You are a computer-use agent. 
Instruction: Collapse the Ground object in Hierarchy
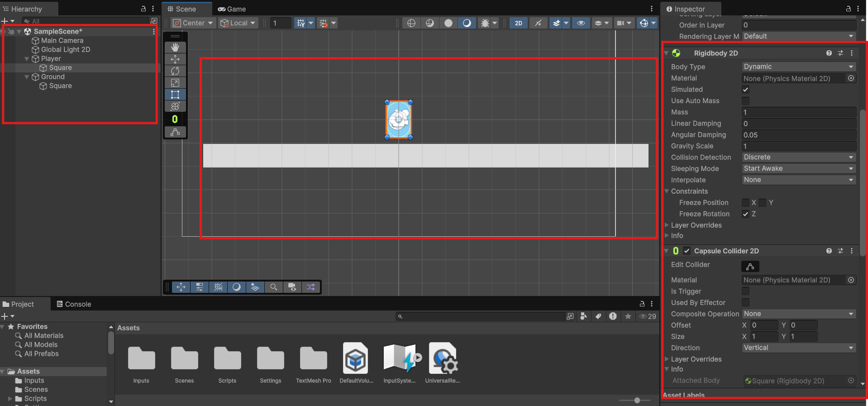pyautogui.click(x=27, y=77)
